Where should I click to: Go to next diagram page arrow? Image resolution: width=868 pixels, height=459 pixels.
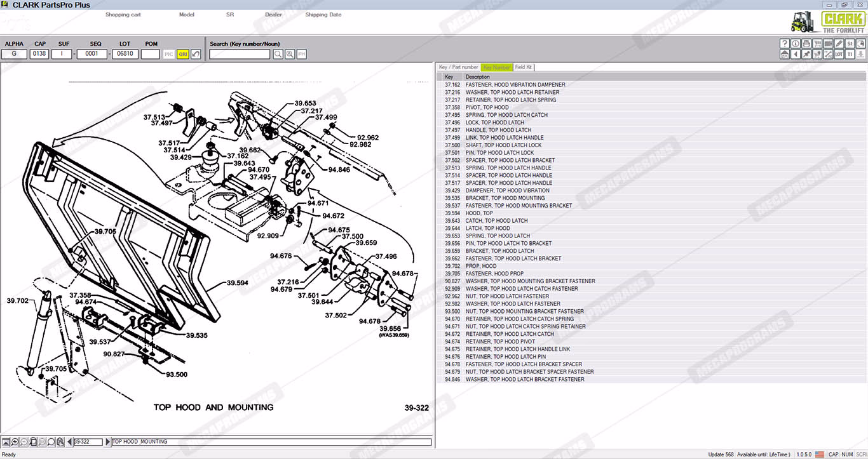coord(107,442)
